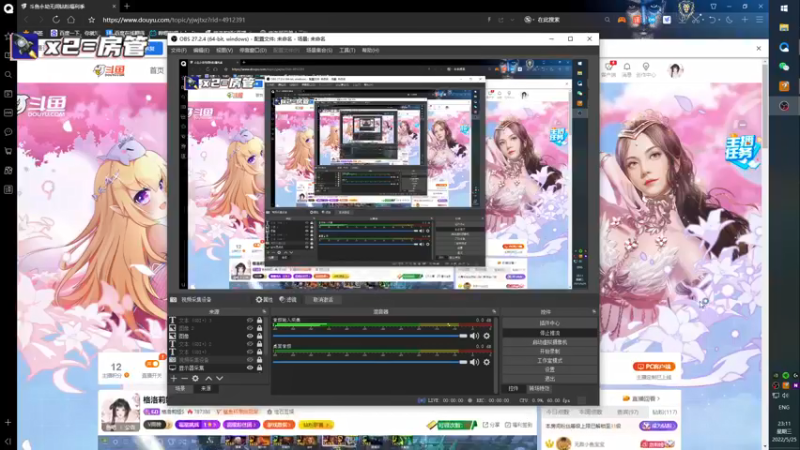Toggle visibility of 视频采集设备 source
Screen dimensions: 800x450
tap(250, 360)
